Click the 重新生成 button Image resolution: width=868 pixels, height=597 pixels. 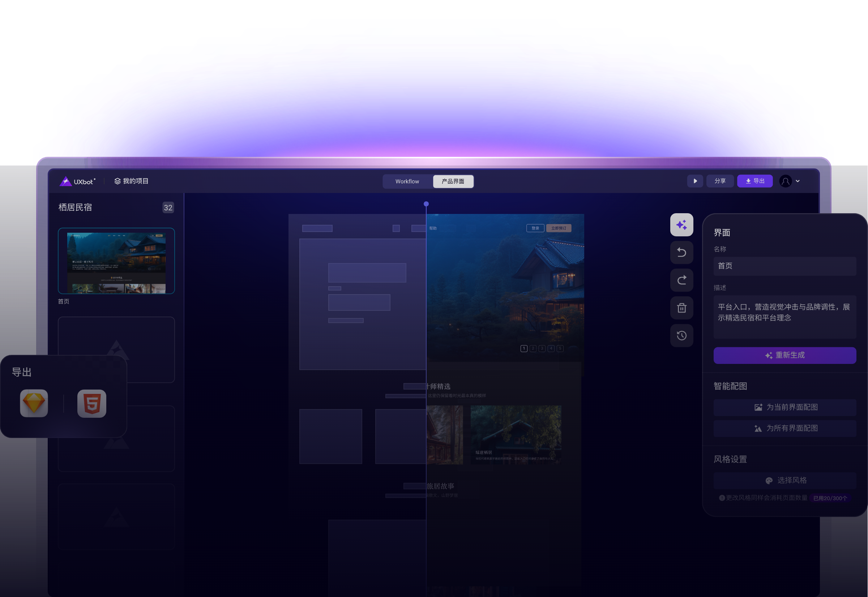pos(785,355)
